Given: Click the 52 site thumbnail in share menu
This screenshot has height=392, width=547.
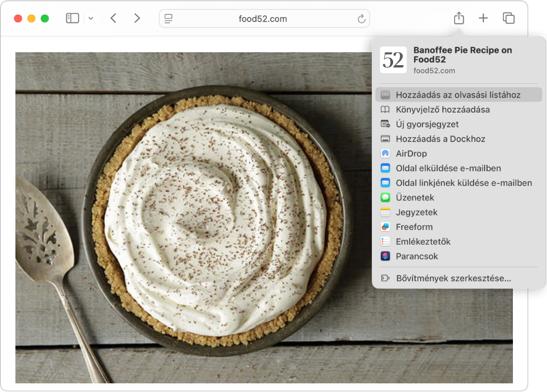Looking at the screenshot, I should (x=393, y=60).
